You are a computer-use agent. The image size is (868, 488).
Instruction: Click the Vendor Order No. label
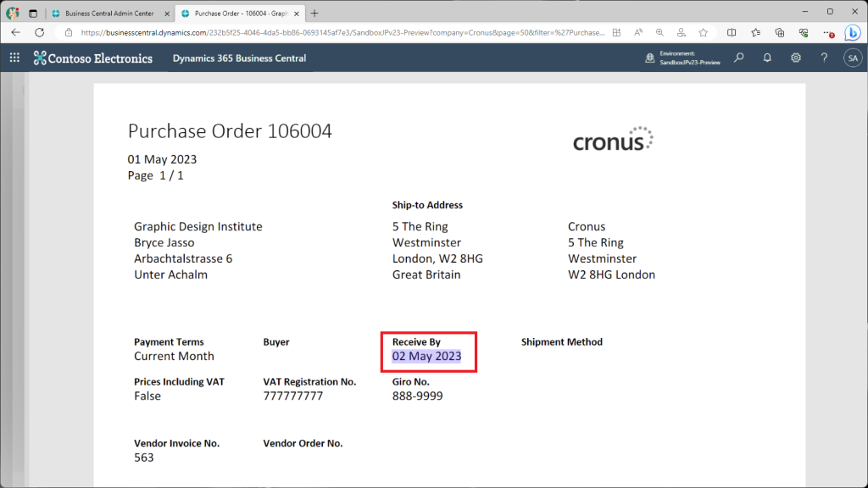tap(303, 443)
